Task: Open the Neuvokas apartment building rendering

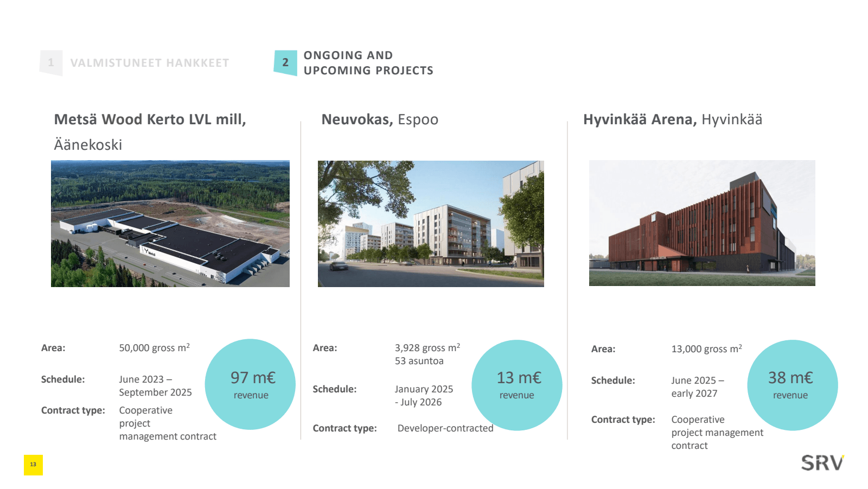Action: coord(431,224)
